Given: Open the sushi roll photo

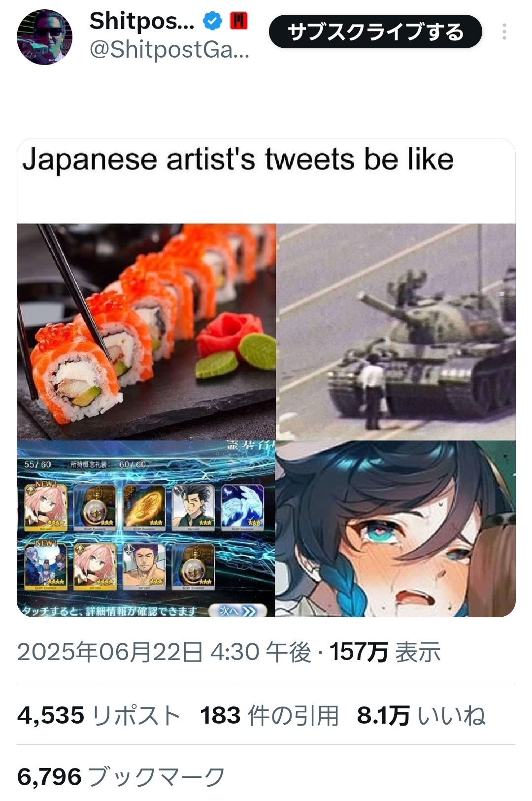Looking at the screenshot, I should click(146, 332).
